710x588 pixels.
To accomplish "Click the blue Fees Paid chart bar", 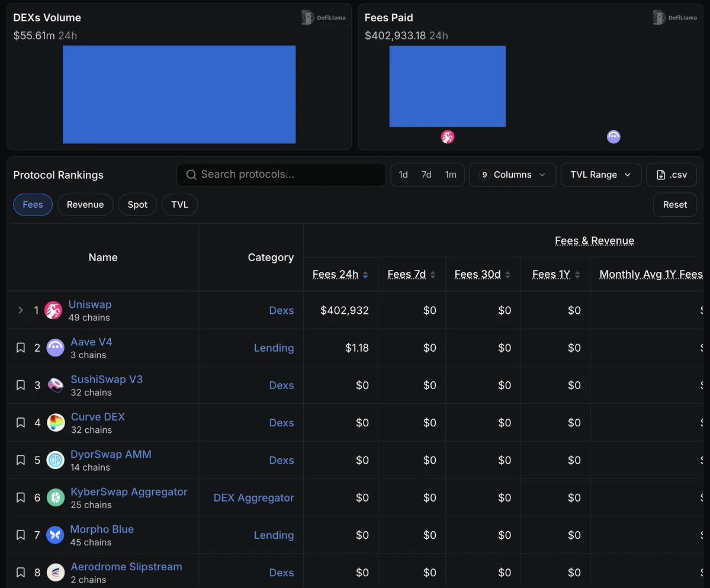I will [447, 86].
